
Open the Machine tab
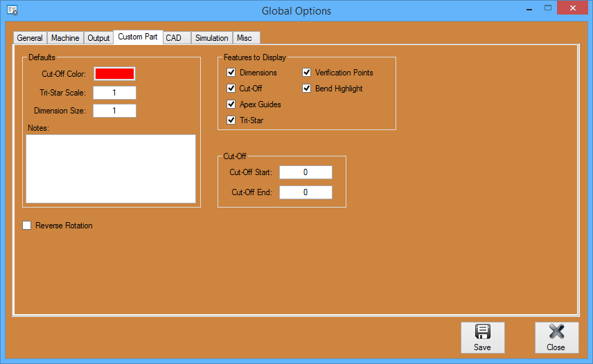(65, 38)
